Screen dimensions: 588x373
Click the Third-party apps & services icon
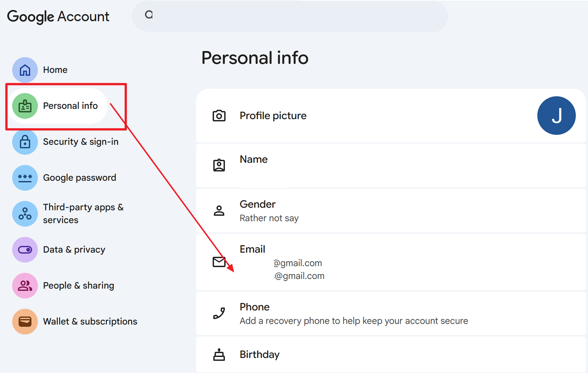tap(25, 214)
